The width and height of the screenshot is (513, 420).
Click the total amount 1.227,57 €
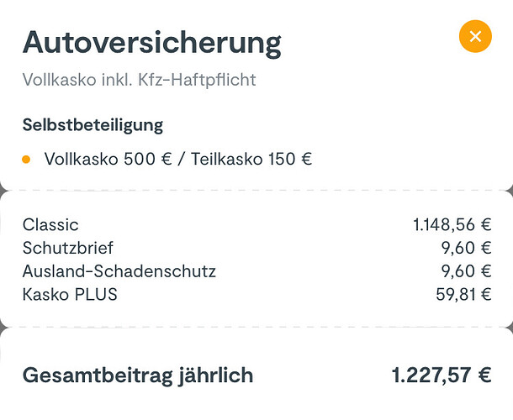(x=442, y=375)
